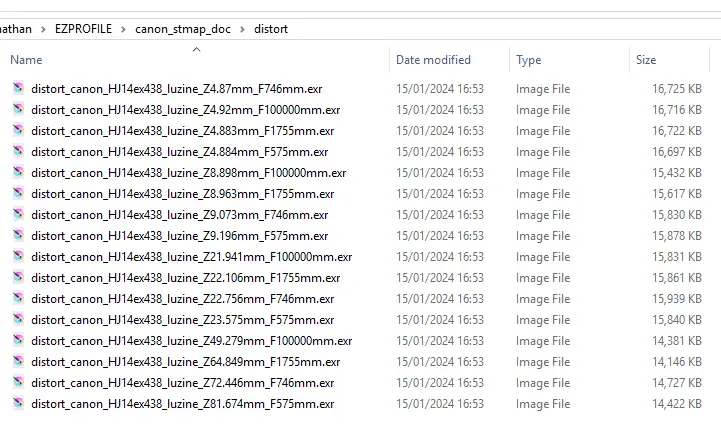Go to canon_stmap_doc folder in address bar

[x=182, y=29]
